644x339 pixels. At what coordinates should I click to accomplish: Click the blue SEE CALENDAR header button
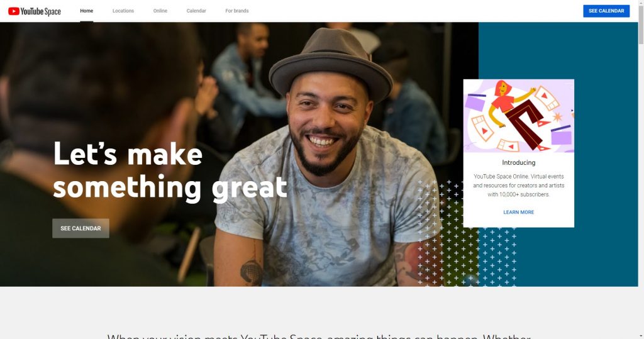606,11
